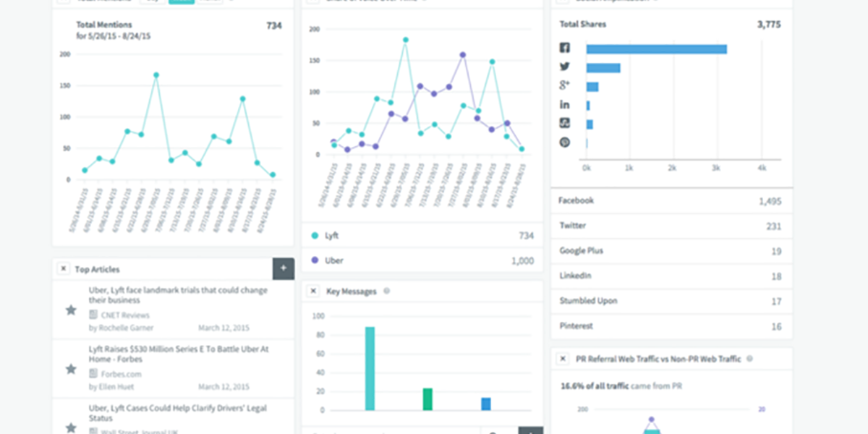Click the blue Key Messages bar
This screenshot has width=868, height=434.
[486, 404]
